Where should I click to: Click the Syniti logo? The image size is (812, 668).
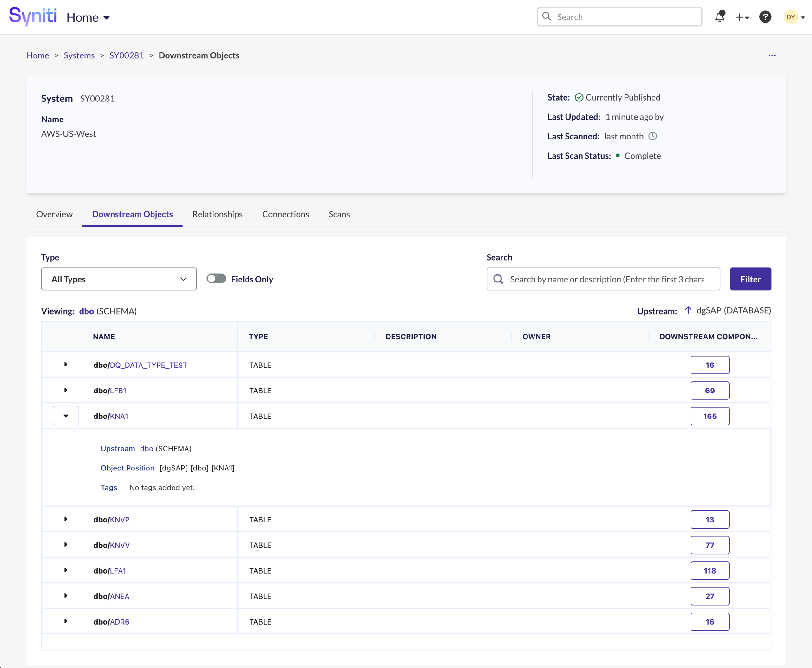pyautogui.click(x=33, y=16)
